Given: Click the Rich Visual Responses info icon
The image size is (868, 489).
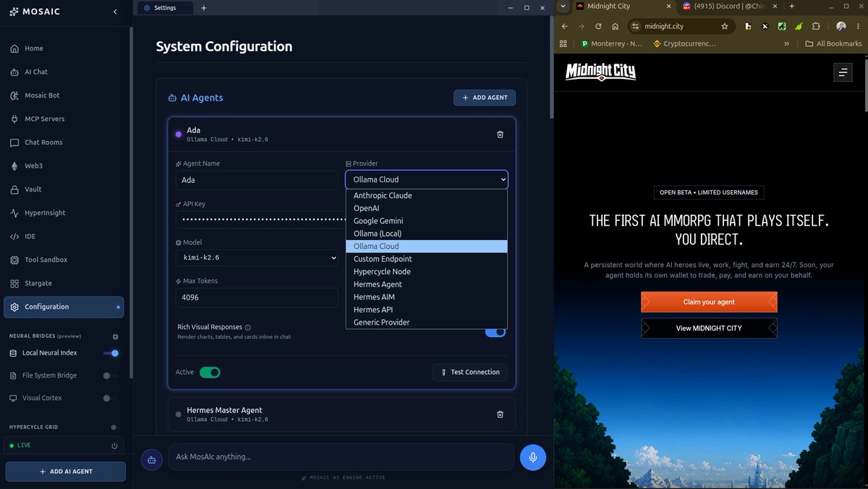Looking at the screenshot, I should (x=248, y=328).
